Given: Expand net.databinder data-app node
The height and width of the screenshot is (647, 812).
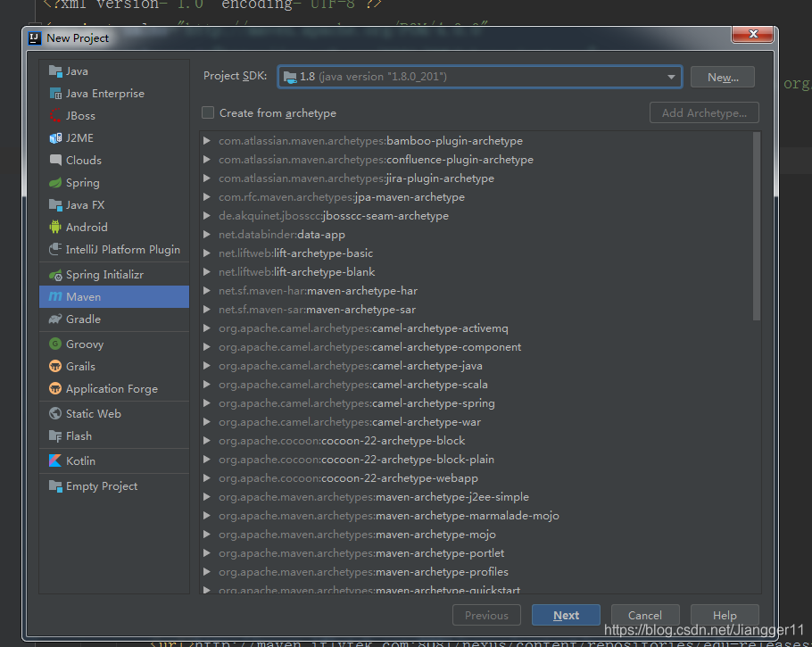Looking at the screenshot, I should click(x=207, y=234).
